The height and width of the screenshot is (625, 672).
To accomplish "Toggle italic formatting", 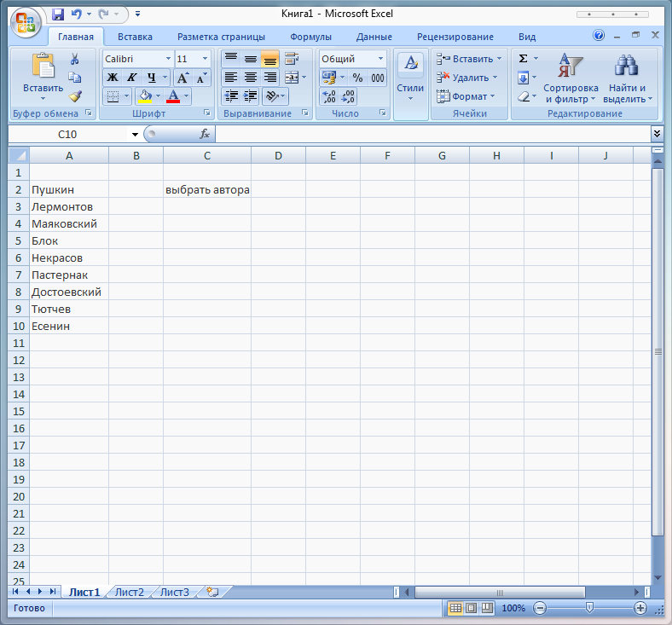I will 131,78.
